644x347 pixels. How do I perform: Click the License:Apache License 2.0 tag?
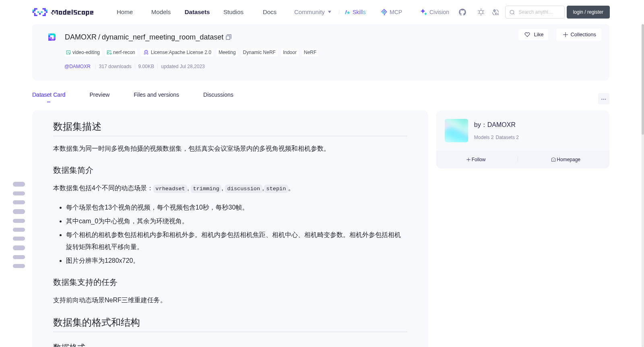point(178,52)
